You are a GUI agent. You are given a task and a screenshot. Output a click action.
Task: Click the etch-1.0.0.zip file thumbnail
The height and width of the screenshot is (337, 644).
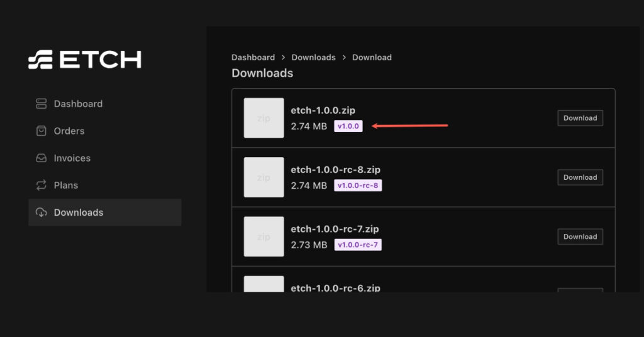(264, 118)
